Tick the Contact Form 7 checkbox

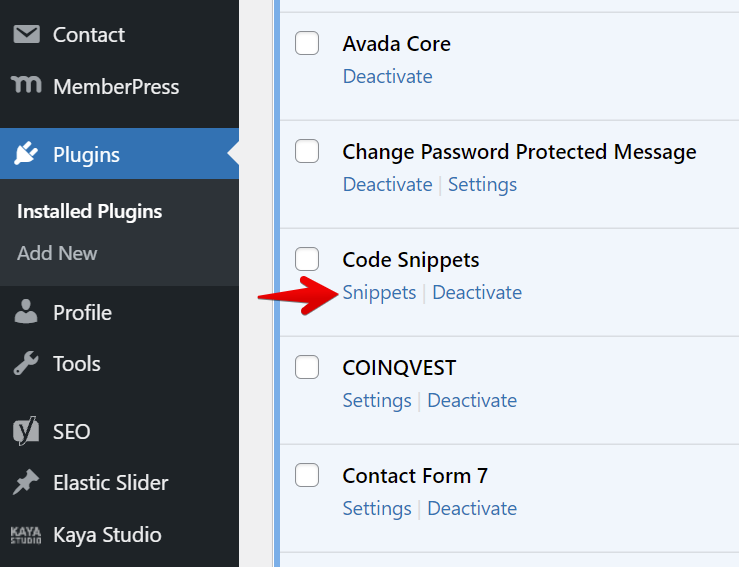[x=307, y=475]
